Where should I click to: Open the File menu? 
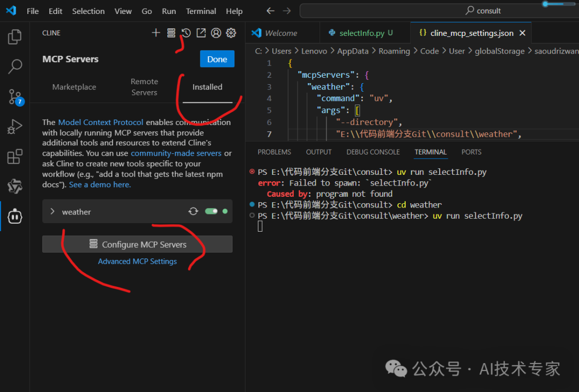coord(33,11)
